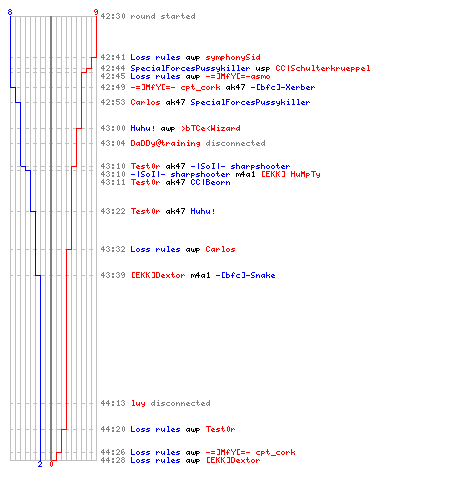
Task: Click the blue final count 2 at the bottom
Action: [x=40, y=464]
